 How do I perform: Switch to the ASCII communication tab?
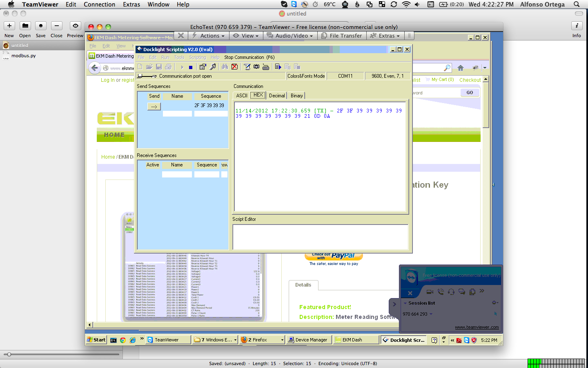[242, 96]
